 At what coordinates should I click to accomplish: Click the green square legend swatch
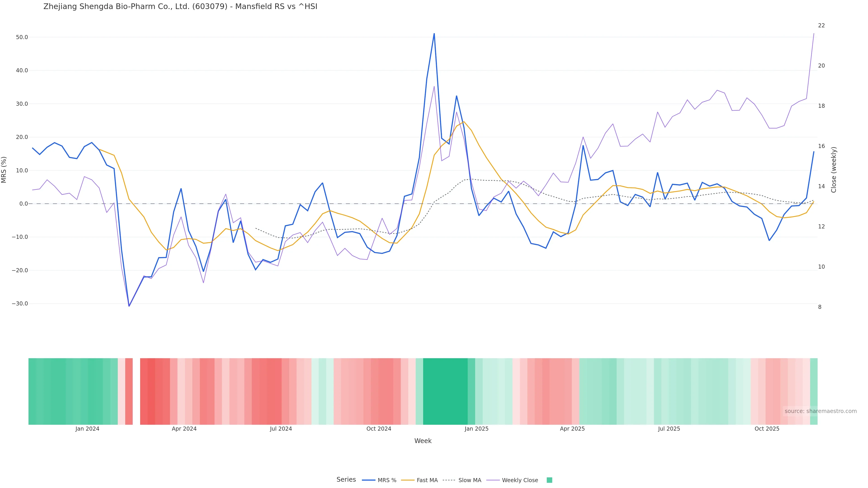pos(549,480)
